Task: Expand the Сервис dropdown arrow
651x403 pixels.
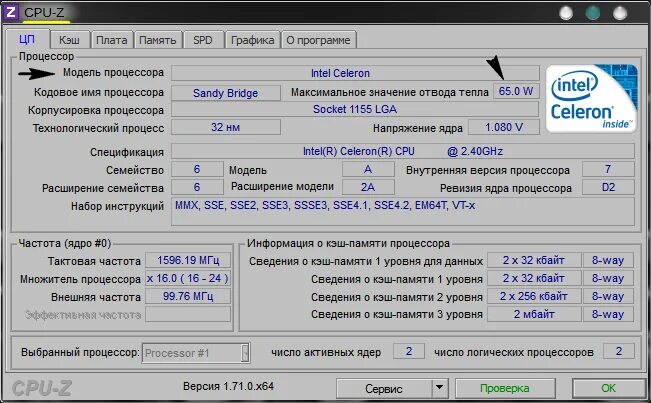Action: tap(440, 389)
